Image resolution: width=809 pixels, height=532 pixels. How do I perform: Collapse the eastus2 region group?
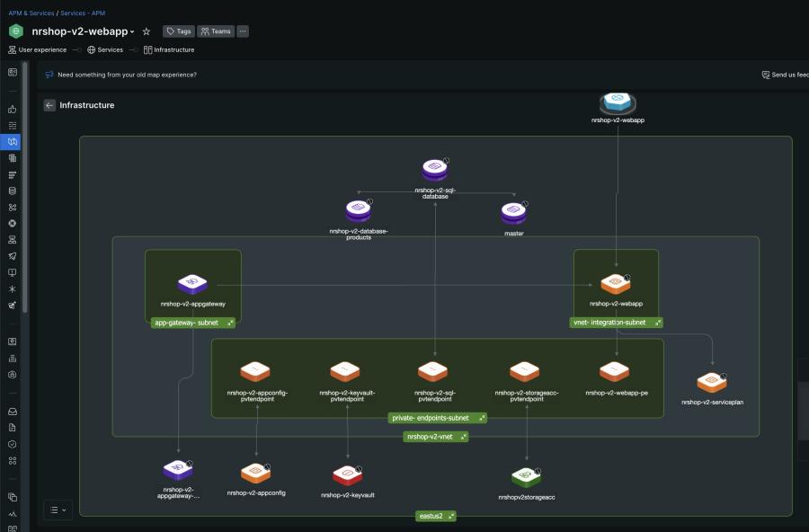tap(451, 517)
